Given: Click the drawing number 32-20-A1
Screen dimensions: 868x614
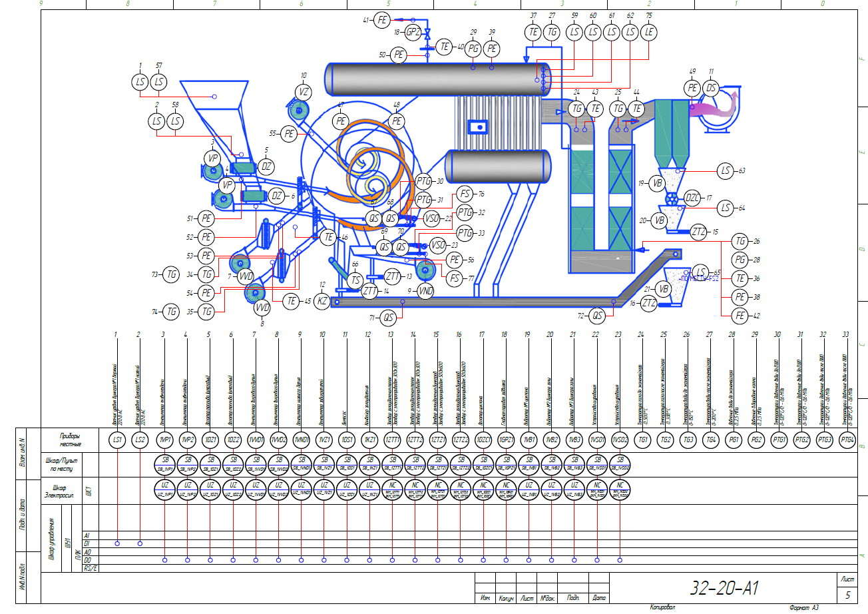Looking at the screenshot, I should point(725,589).
